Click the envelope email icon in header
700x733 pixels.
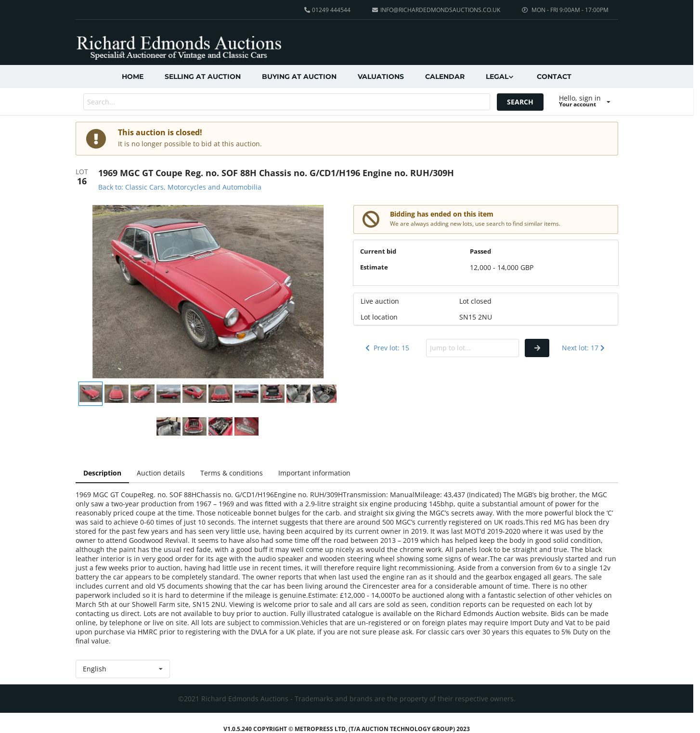click(x=375, y=10)
